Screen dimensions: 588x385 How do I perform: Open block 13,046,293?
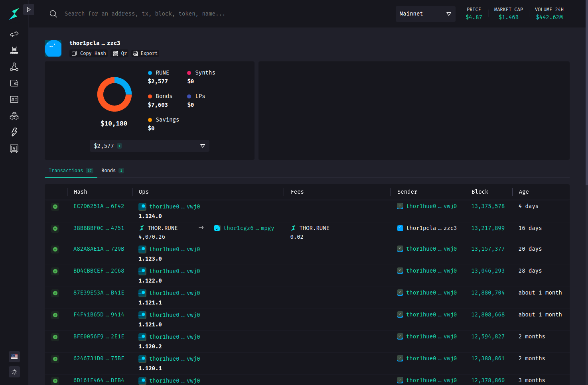[488, 271]
